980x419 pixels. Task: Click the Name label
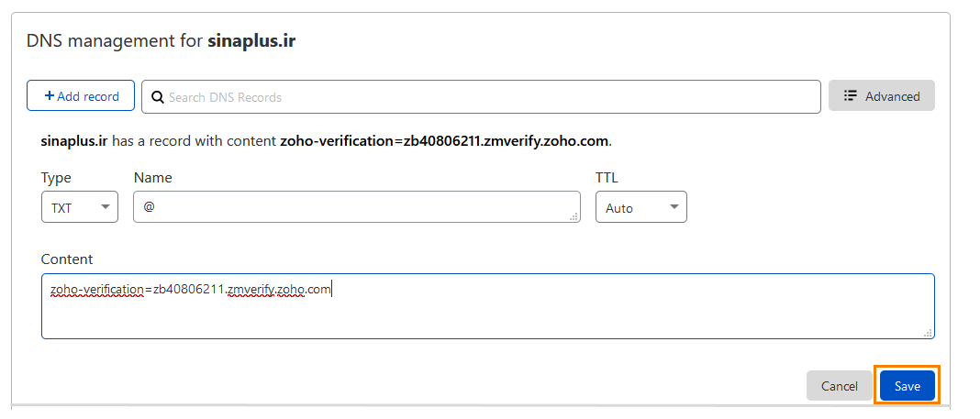pyautogui.click(x=152, y=178)
